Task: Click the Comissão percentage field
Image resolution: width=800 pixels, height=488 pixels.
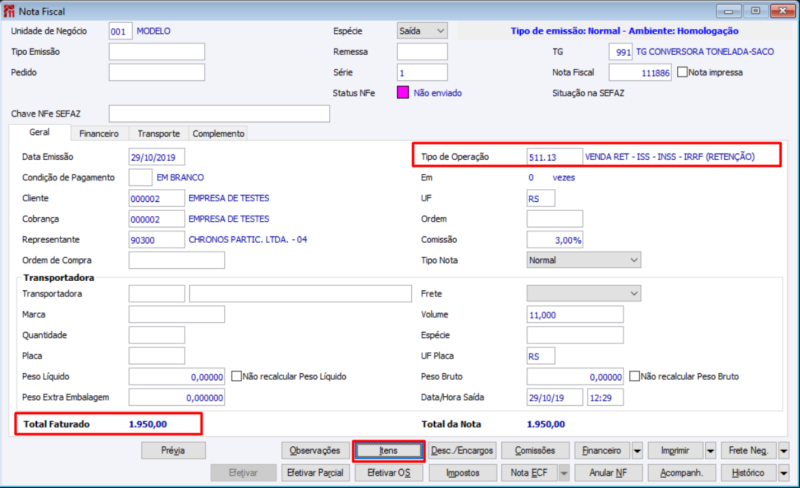Action: point(555,239)
